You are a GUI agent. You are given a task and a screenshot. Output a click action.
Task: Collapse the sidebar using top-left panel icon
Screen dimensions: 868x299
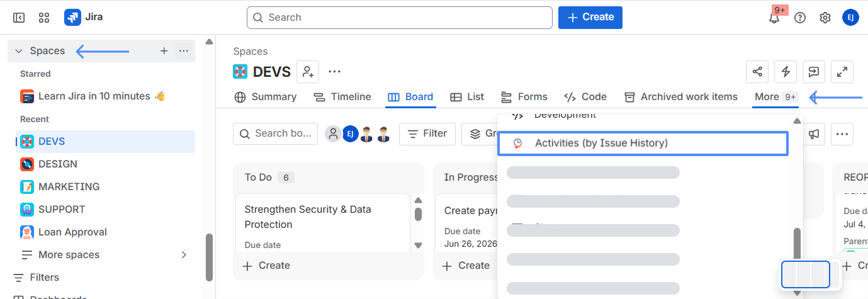[x=19, y=18]
